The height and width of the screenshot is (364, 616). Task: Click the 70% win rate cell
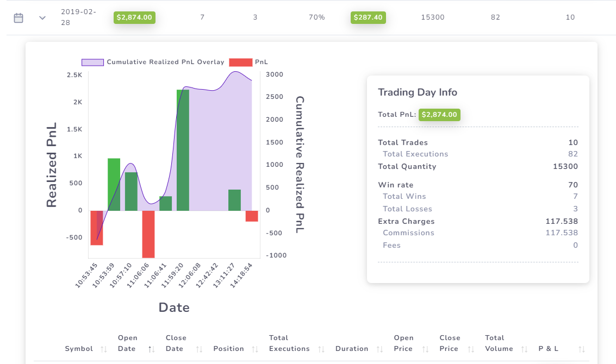click(x=316, y=17)
